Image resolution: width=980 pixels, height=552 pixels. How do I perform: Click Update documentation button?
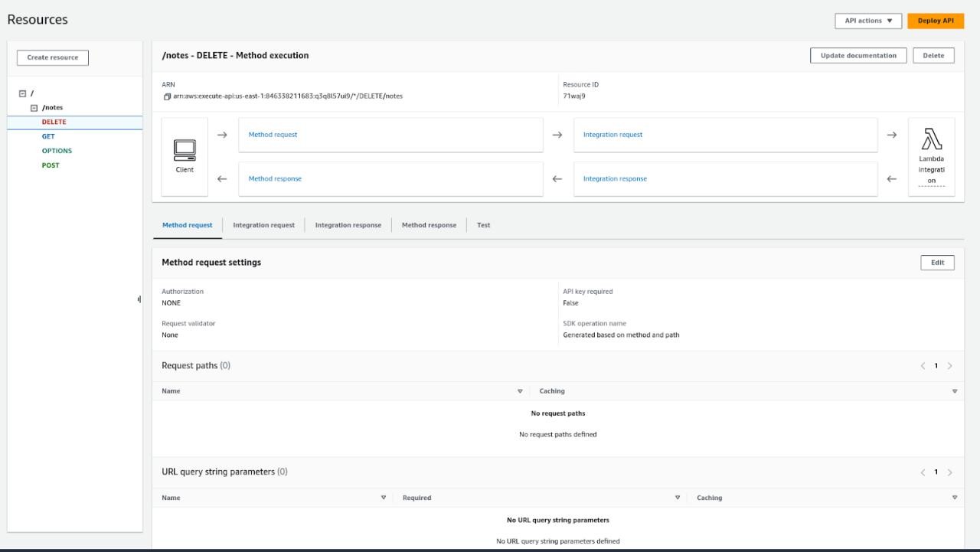point(858,55)
